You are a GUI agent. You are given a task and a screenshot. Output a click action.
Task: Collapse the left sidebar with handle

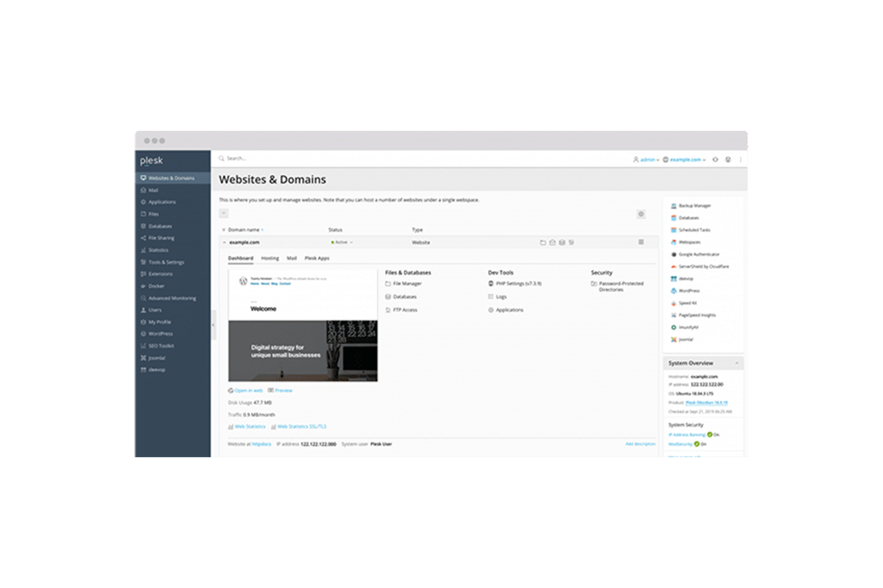coord(213,325)
